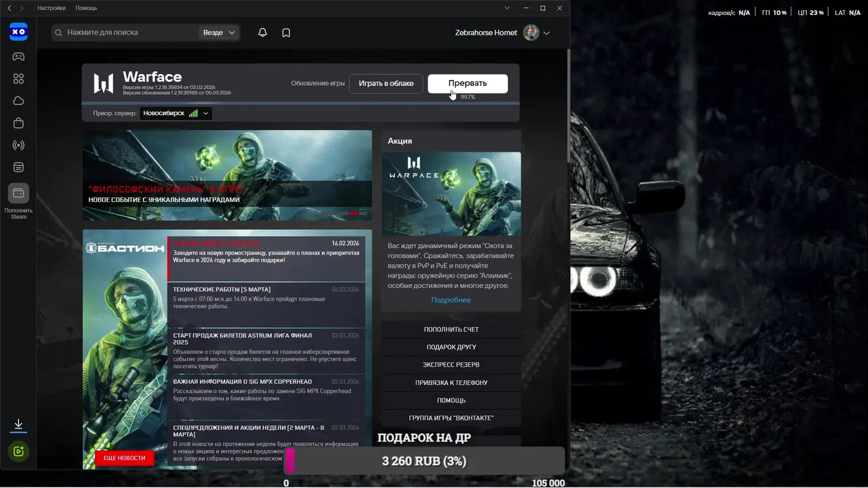Click the user avatar picture
Image resolution: width=868 pixels, height=488 pixels.
(x=531, y=33)
